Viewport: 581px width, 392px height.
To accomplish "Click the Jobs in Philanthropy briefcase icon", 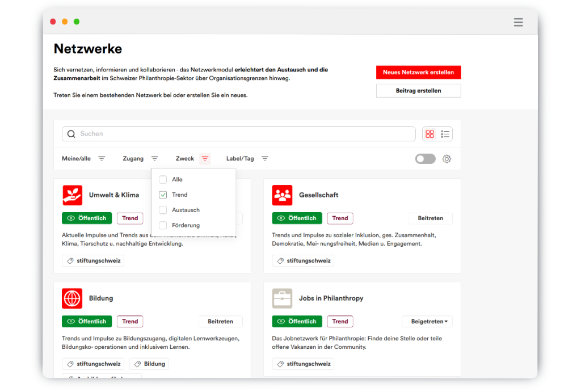I will click(282, 298).
